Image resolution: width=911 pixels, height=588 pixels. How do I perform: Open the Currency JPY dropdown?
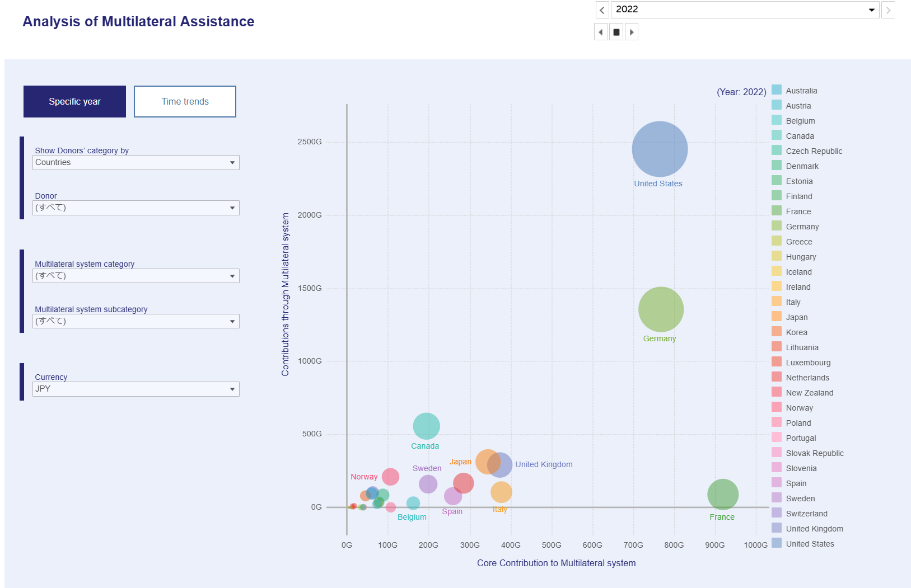click(x=136, y=389)
